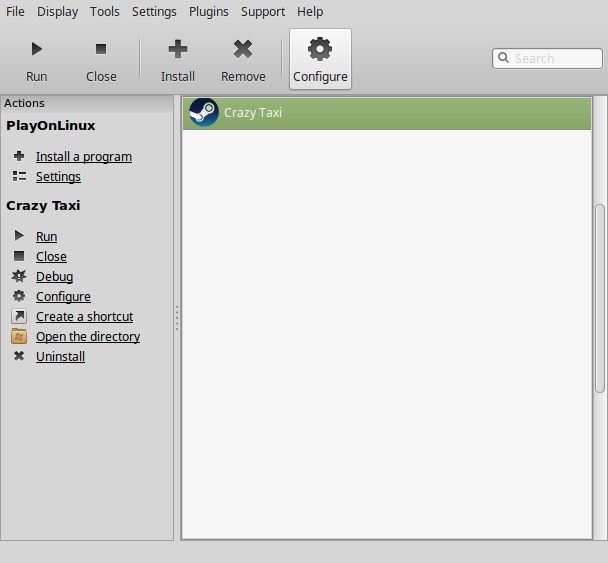The height and width of the screenshot is (563, 608).
Task: Click the square icon beside sidebar Close
Action: click(19, 256)
